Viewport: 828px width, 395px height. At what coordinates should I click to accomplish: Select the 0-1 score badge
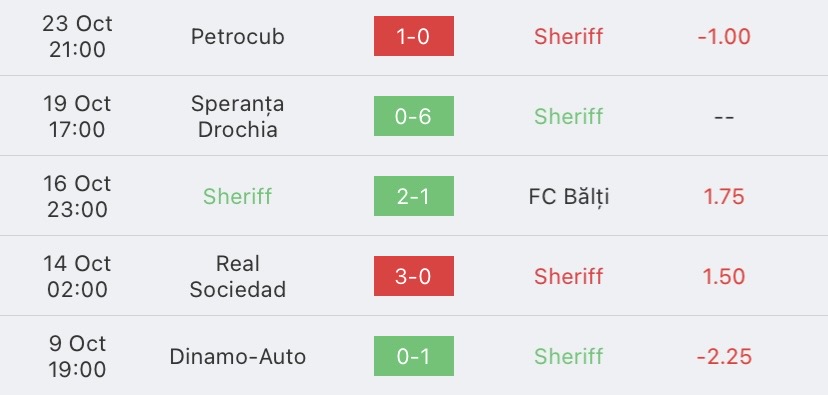[x=413, y=356]
